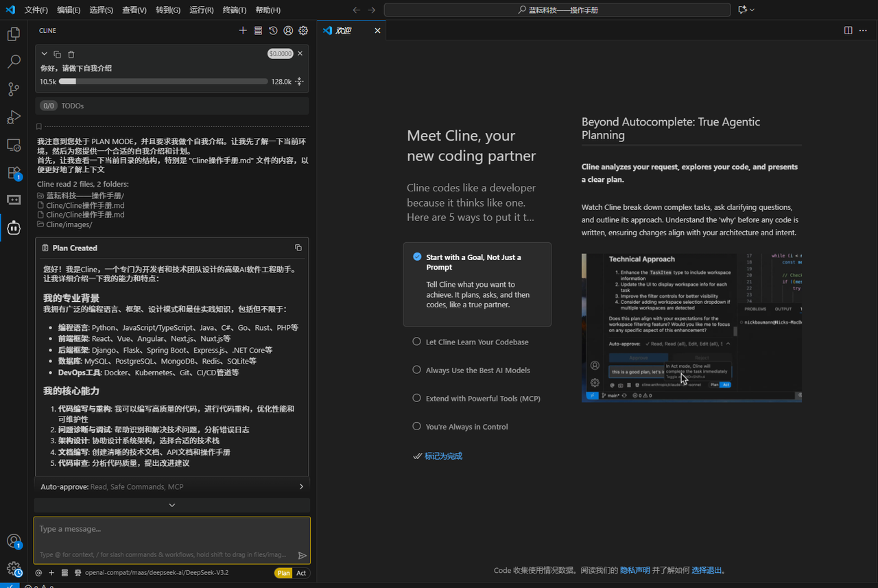Open Cline task history

[273, 30]
